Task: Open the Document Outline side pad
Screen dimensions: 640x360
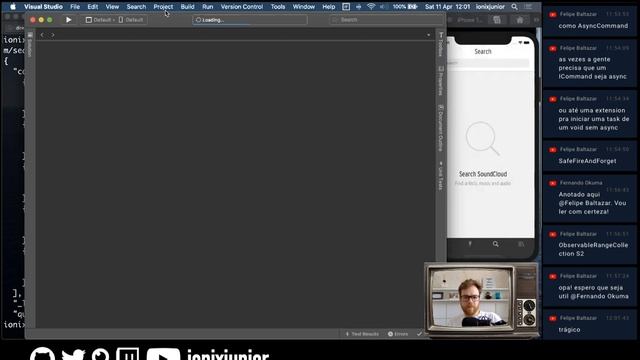Action: (x=440, y=128)
